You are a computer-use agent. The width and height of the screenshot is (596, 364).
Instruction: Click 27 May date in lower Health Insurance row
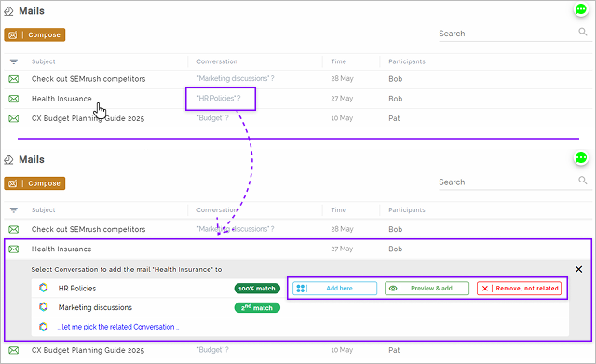tap(342, 249)
